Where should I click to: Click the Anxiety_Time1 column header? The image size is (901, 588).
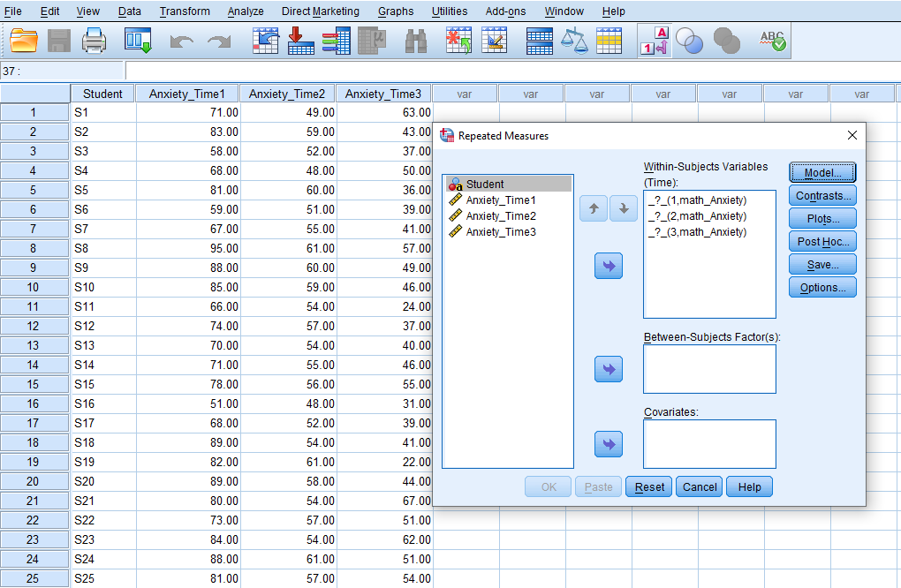pyautogui.click(x=186, y=94)
